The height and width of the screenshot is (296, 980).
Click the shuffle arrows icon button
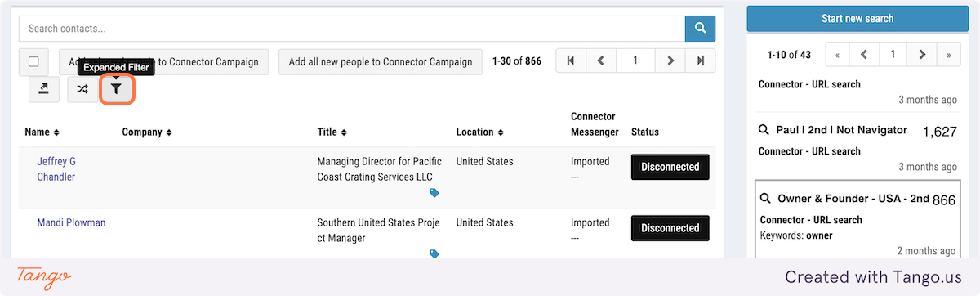(x=82, y=89)
